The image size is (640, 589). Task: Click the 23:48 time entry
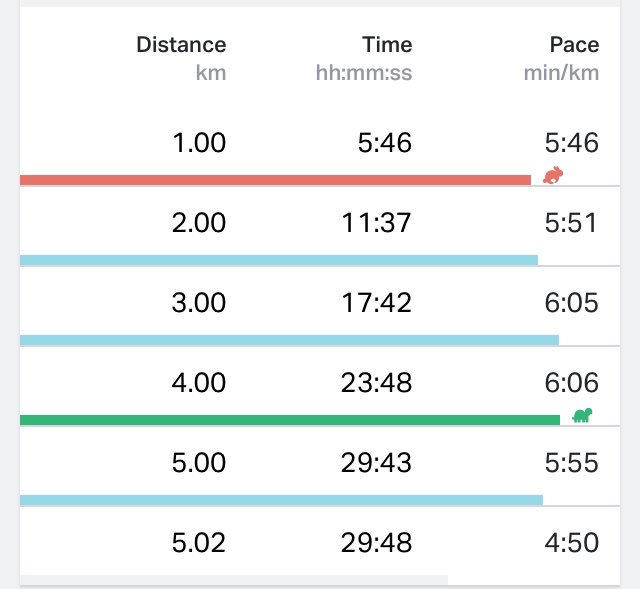(x=376, y=383)
